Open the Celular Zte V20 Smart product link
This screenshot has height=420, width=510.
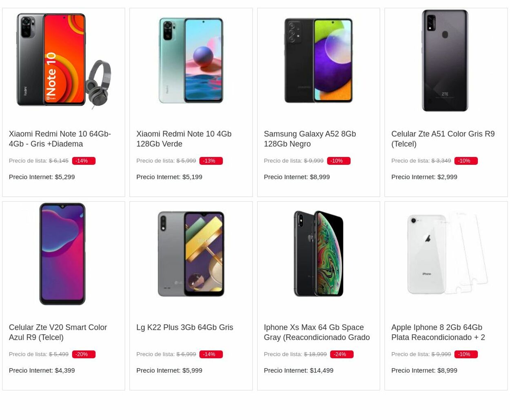58,332
